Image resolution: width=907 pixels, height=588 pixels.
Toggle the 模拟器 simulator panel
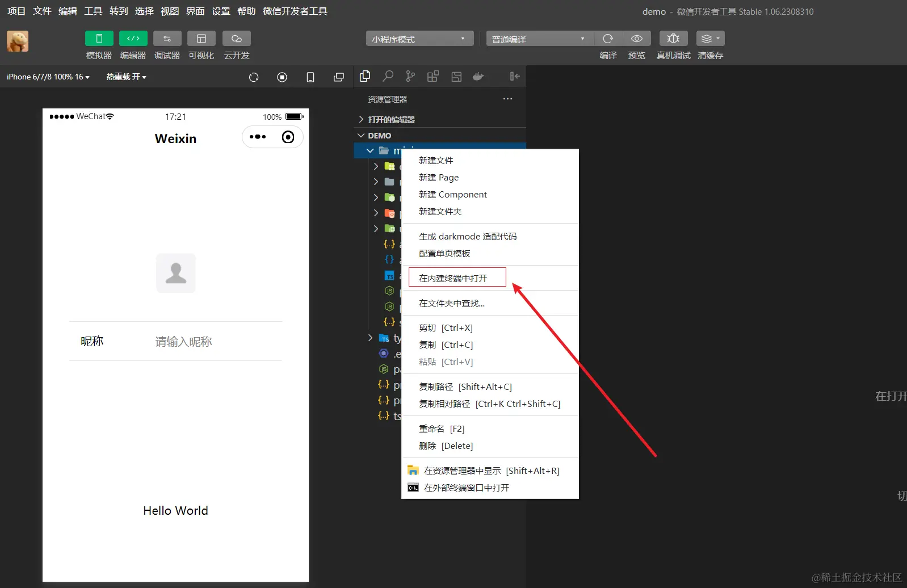pyautogui.click(x=99, y=39)
